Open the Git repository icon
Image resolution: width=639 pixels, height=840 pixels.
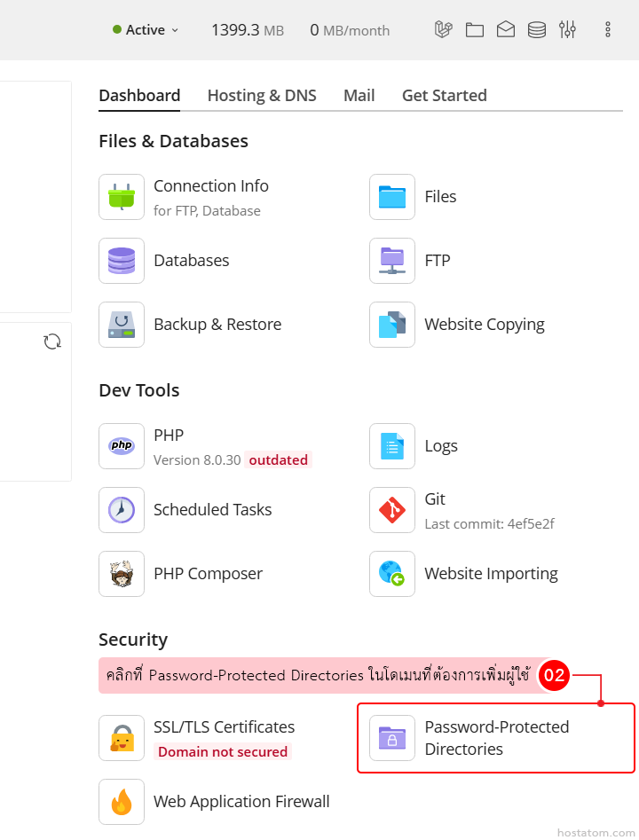(x=392, y=510)
